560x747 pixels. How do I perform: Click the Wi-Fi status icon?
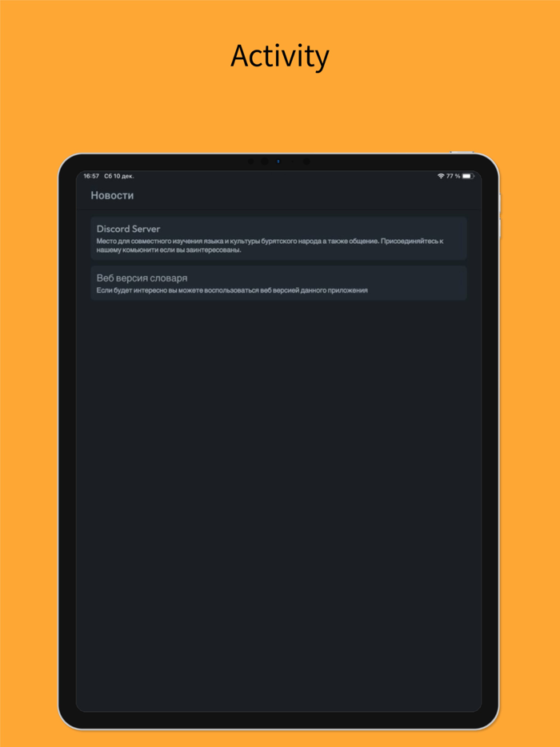coord(441,176)
